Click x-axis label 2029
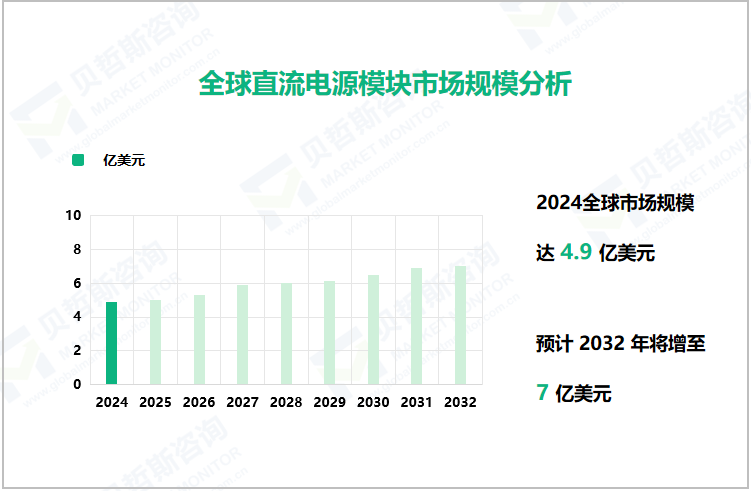This screenshot has width=751, height=491. tap(330, 402)
